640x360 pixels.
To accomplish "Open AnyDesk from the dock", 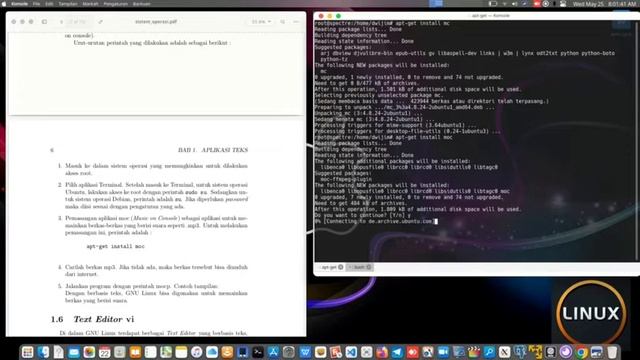I will pyautogui.click(x=413, y=352).
